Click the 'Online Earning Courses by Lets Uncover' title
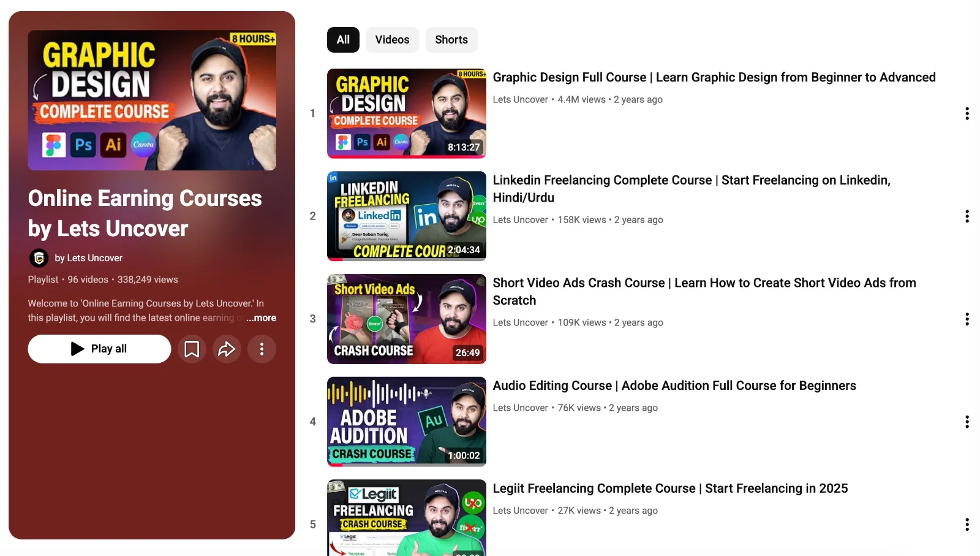The image size is (980, 556). point(145,213)
